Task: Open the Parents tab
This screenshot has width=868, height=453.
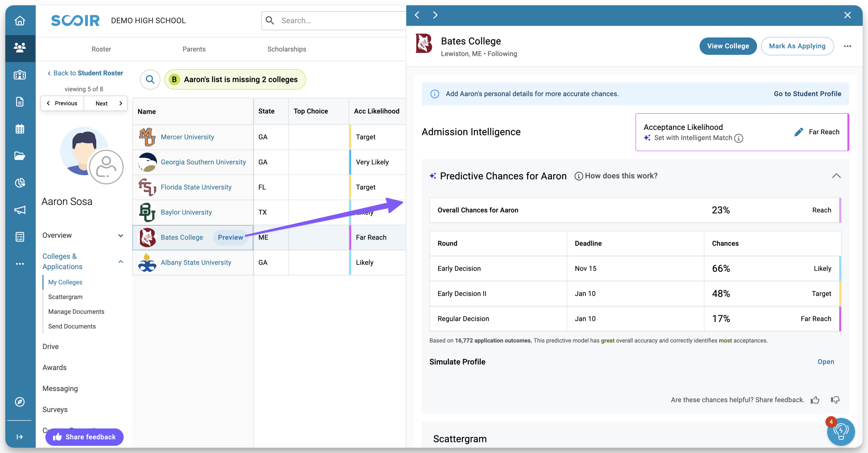Action: click(x=194, y=49)
